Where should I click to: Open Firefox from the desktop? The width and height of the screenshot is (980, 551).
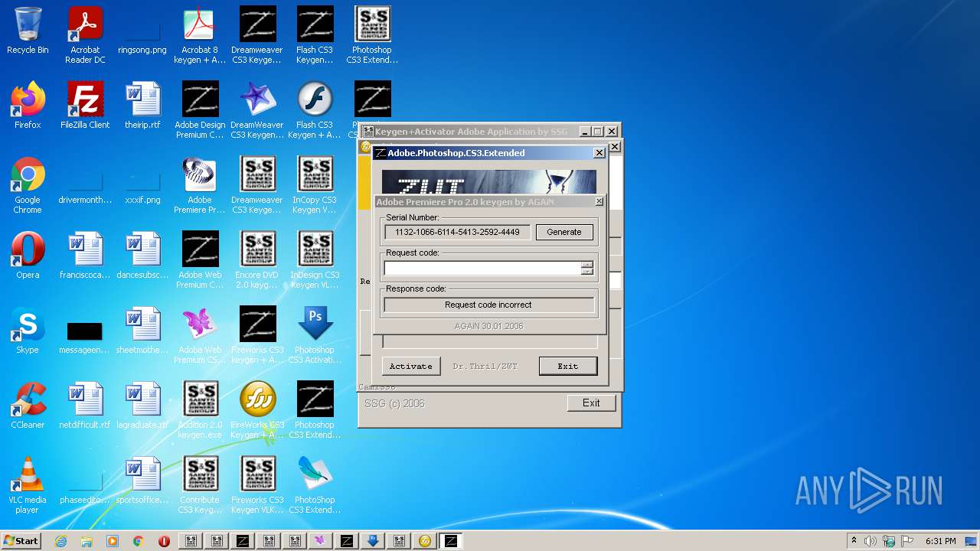pyautogui.click(x=28, y=106)
